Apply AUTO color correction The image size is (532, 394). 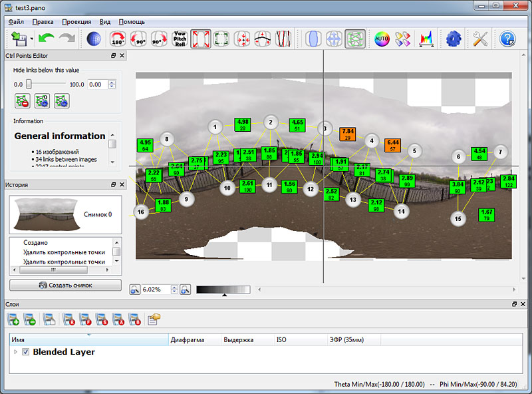382,39
